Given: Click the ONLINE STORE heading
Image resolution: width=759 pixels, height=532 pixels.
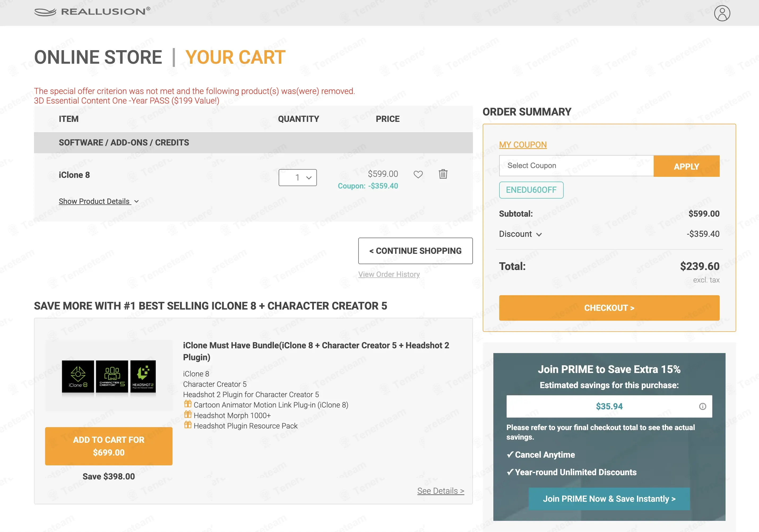Looking at the screenshot, I should coord(98,57).
